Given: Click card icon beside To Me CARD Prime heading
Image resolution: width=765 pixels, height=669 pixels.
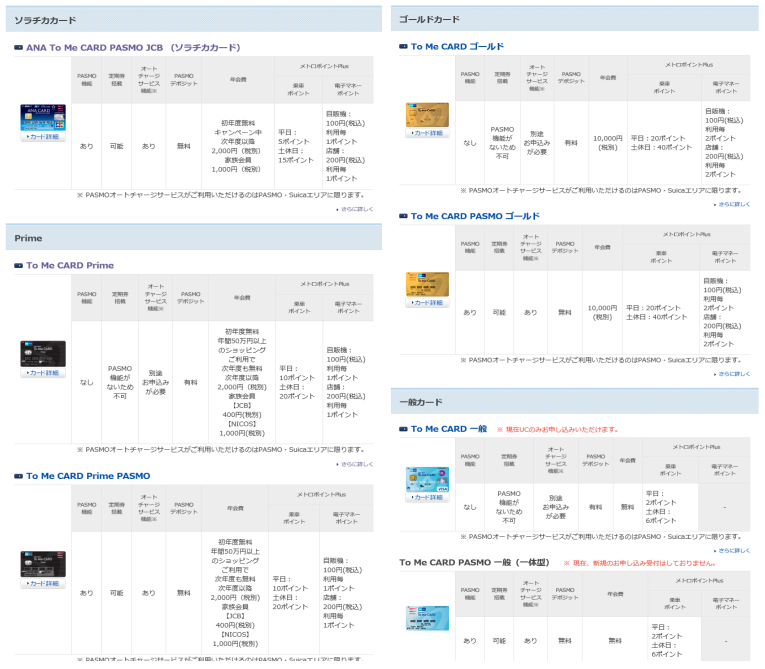Looking at the screenshot, I should coord(19,265).
